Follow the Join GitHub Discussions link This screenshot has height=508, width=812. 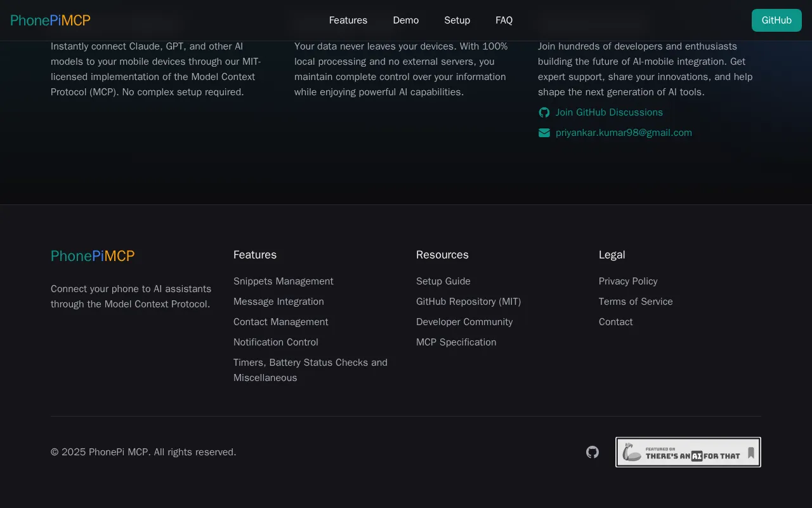[x=609, y=112]
